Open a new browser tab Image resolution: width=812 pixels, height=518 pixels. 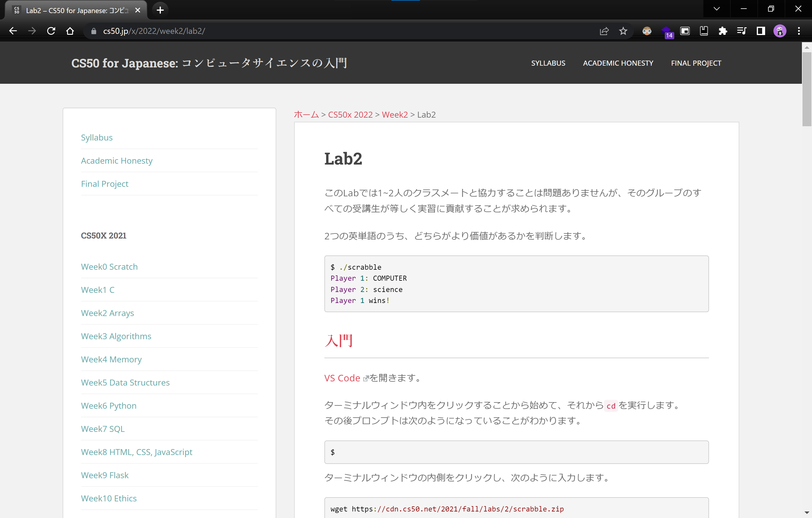(x=160, y=10)
